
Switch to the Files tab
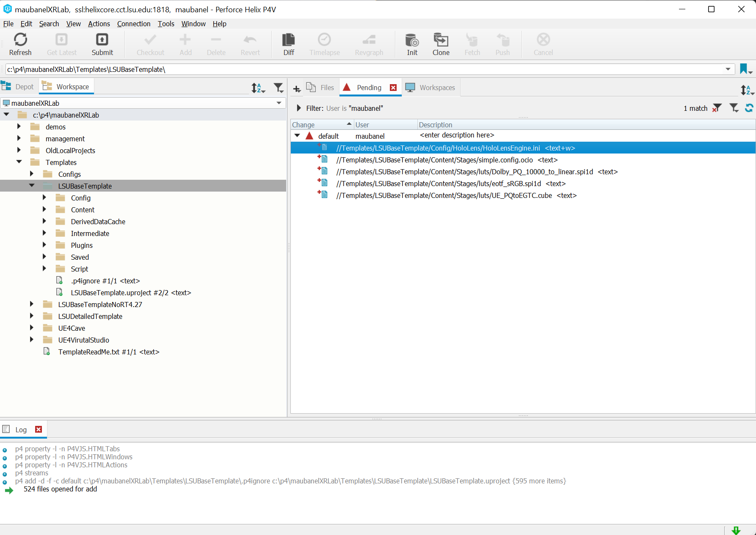point(320,88)
